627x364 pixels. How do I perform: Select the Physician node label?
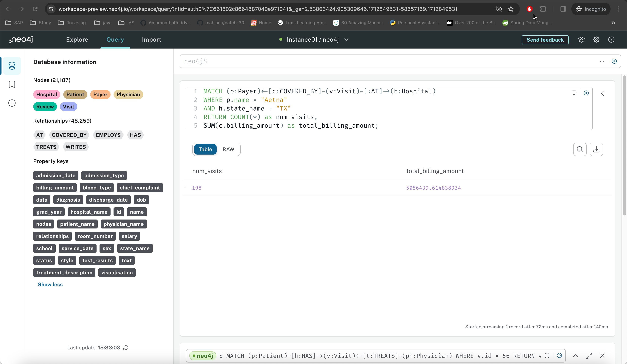(128, 94)
